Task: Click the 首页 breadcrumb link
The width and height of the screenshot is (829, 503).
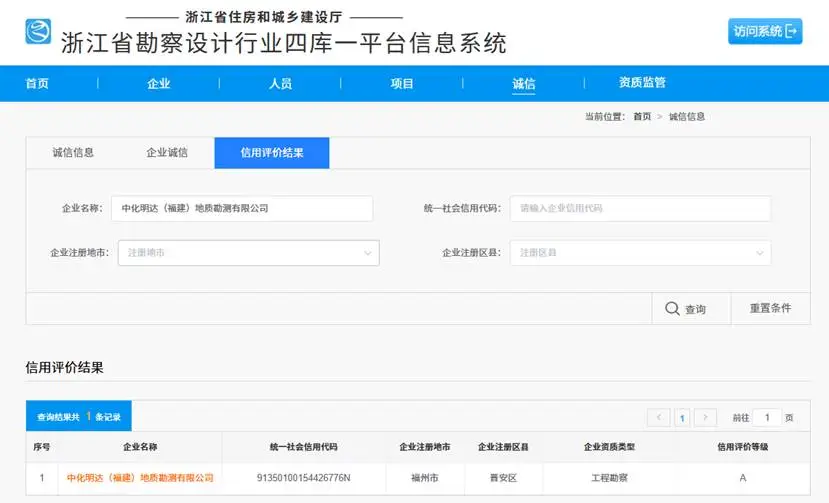Action: point(642,116)
